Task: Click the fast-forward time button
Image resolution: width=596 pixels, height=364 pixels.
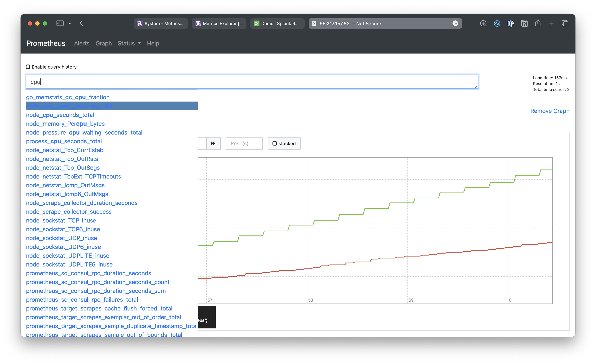Action: pyautogui.click(x=213, y=144)
